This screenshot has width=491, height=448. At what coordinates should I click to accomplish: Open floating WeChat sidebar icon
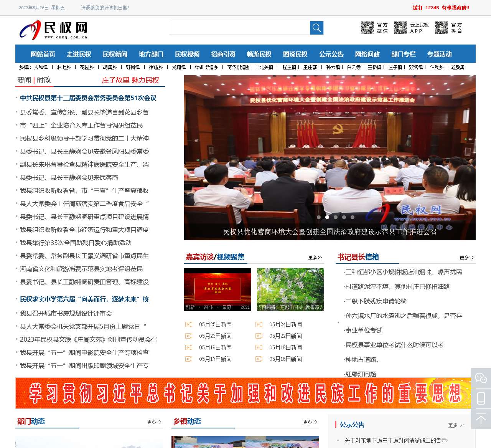coord(481,378)
